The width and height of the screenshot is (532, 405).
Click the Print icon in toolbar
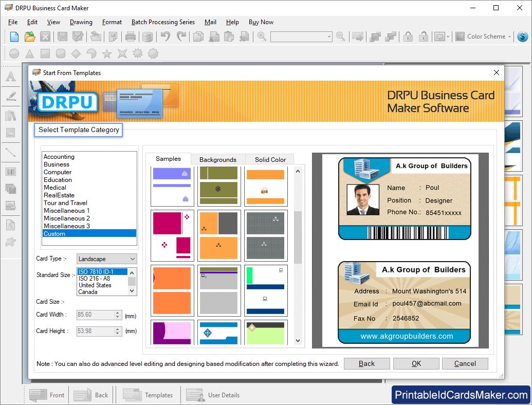pos(130,36)
